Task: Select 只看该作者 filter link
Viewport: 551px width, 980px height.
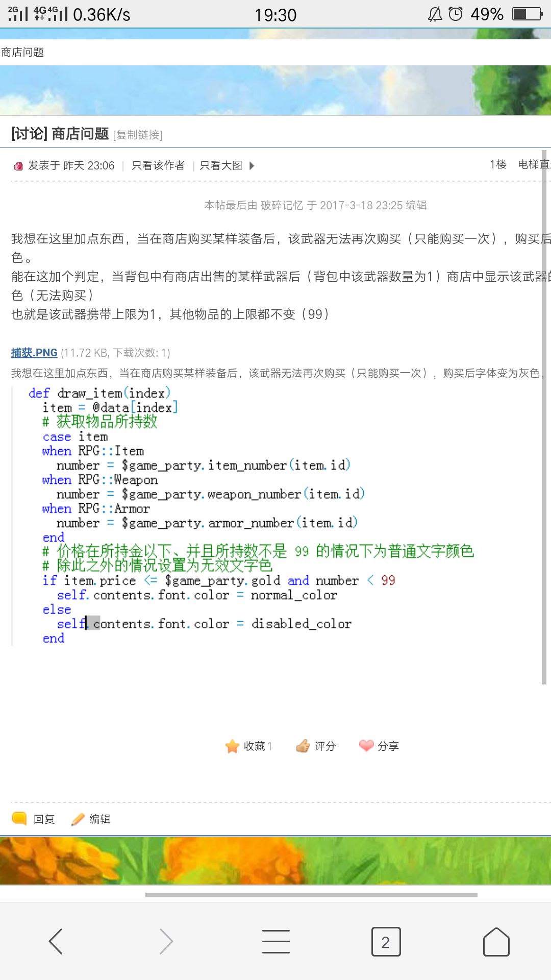Action: 158,165
